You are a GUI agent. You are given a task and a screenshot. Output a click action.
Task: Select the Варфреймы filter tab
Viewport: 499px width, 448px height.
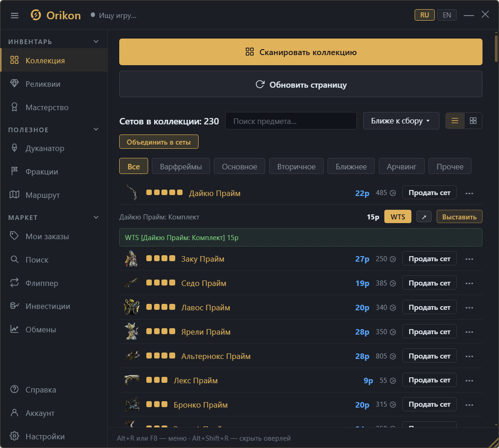[181, 166]
